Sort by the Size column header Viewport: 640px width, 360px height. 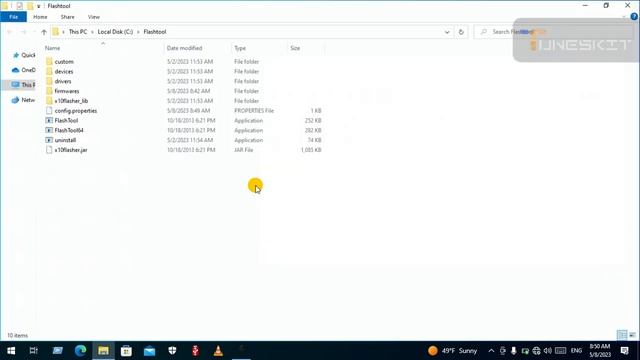306,48
